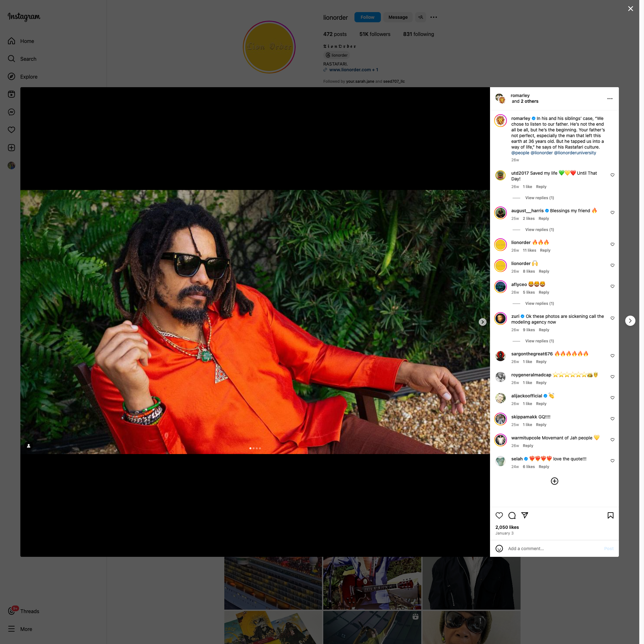Click the similar accounts add-person button
The width and height of the screenshot is (644, 644).
pos(421,17)
